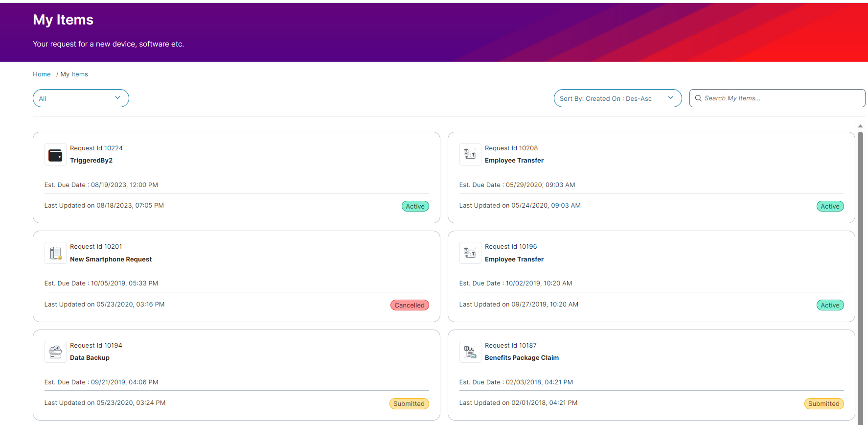Click the Cancelled status badge
Viewport: 868px width, 425px height.
click(410, 306)
